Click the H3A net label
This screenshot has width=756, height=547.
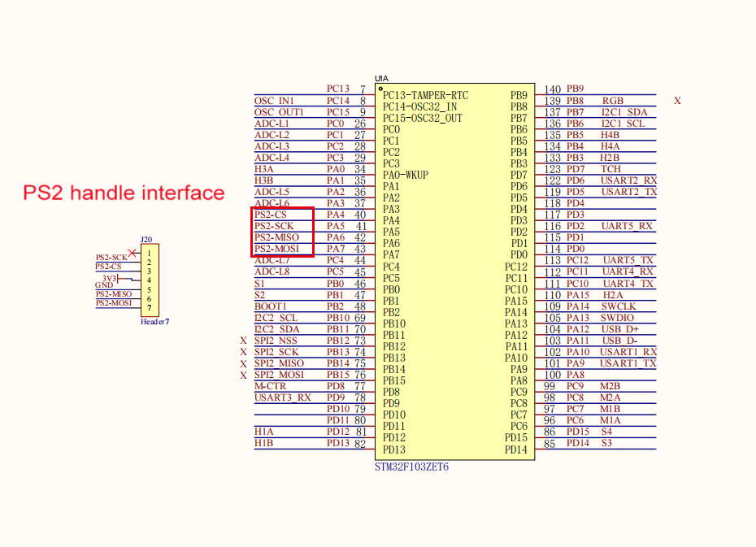click(263, 169)
